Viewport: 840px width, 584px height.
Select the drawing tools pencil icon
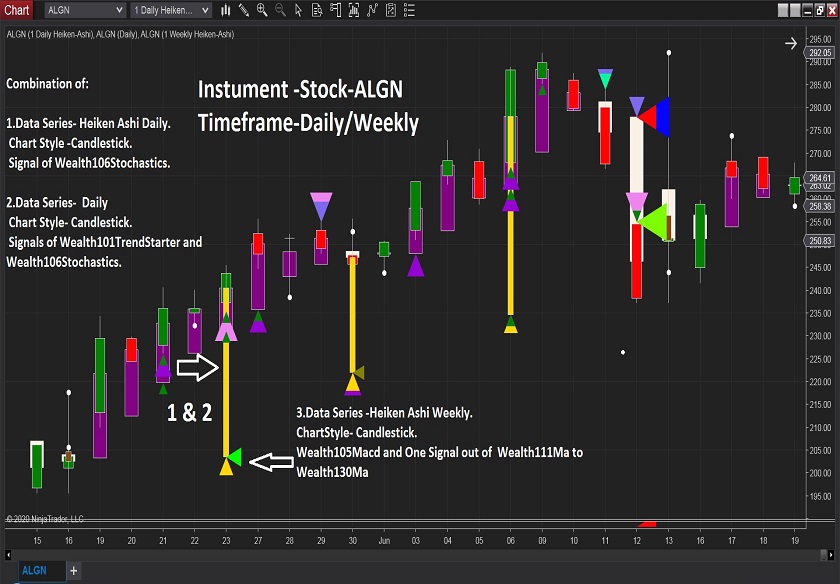pos(244,10)
